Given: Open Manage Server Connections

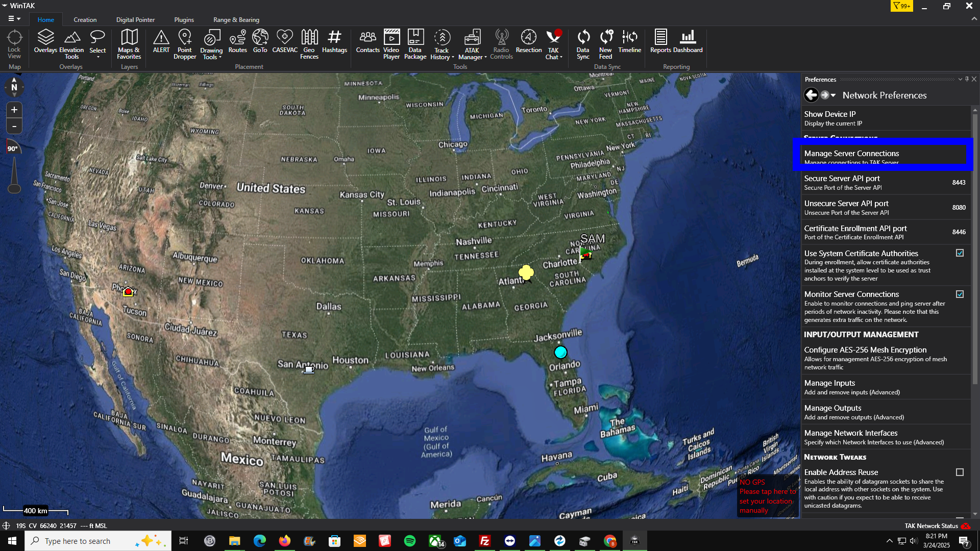Looking at the screenshot, I should 885,157.
